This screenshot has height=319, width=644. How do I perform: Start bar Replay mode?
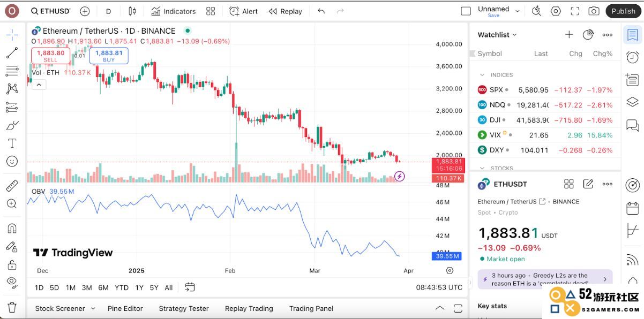point(285,11)
